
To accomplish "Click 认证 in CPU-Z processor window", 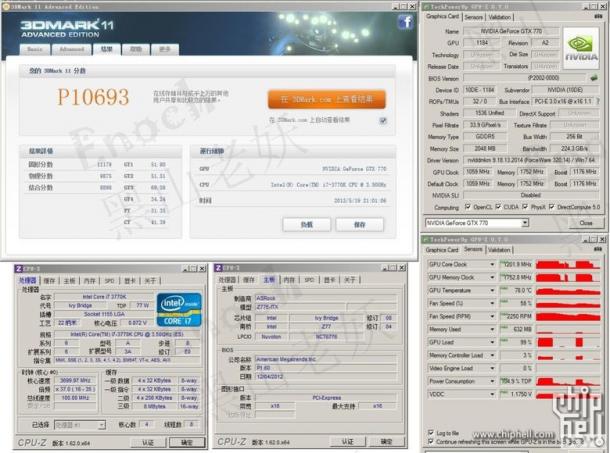I will coord(148,442).
